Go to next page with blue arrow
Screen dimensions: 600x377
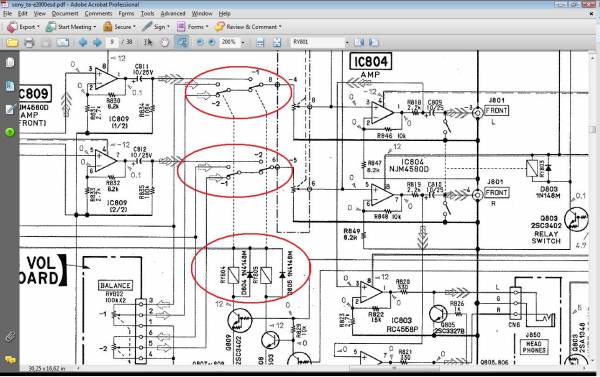coord(97,42)
